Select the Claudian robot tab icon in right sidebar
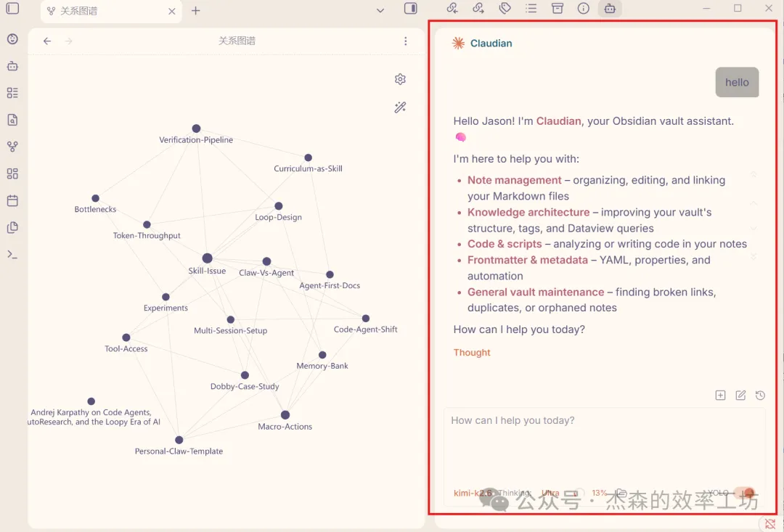784x532 pixels. 610,8
